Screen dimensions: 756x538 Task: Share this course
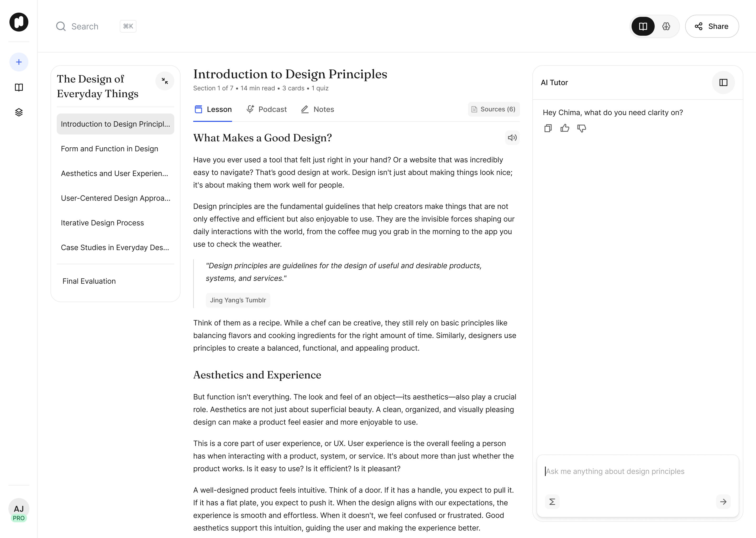click(x=712, y=27)
